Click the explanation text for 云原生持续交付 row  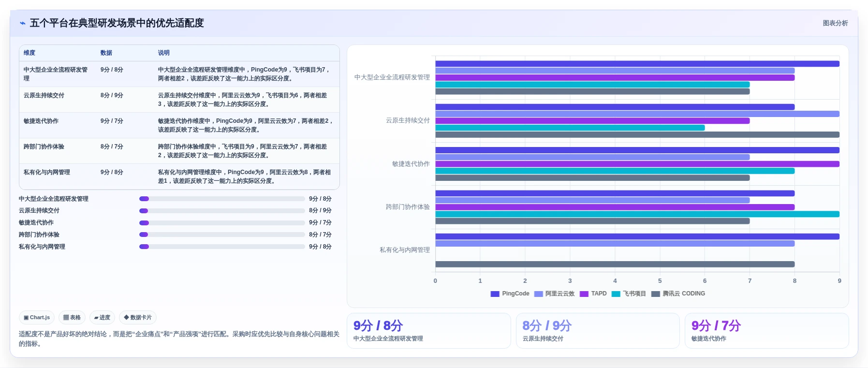click(243, 100)
